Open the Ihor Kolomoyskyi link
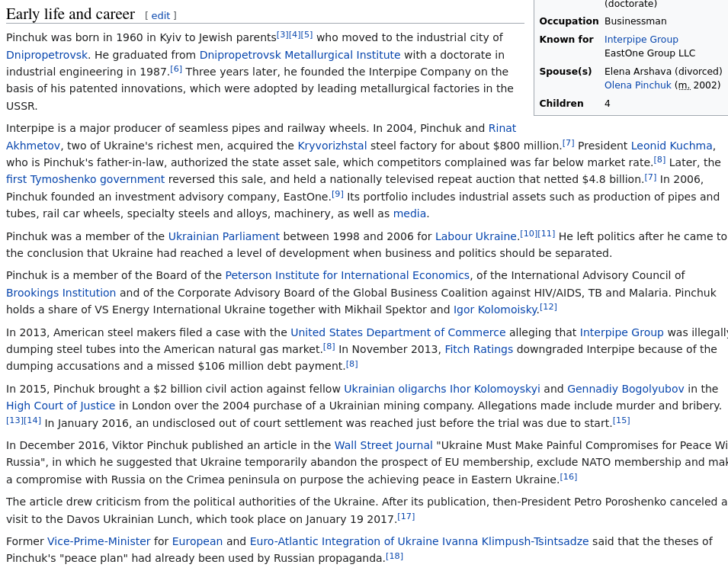The height and width of the screenshot is (571, 728). click(x=495, y=389)
